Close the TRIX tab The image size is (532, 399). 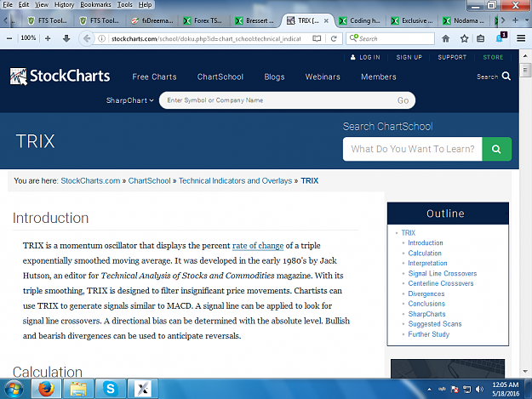[326, 20]
